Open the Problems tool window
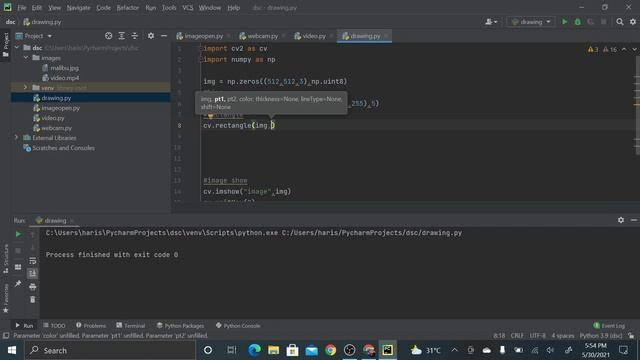Viewport: 640px width, 360px height. click(91, 325)
